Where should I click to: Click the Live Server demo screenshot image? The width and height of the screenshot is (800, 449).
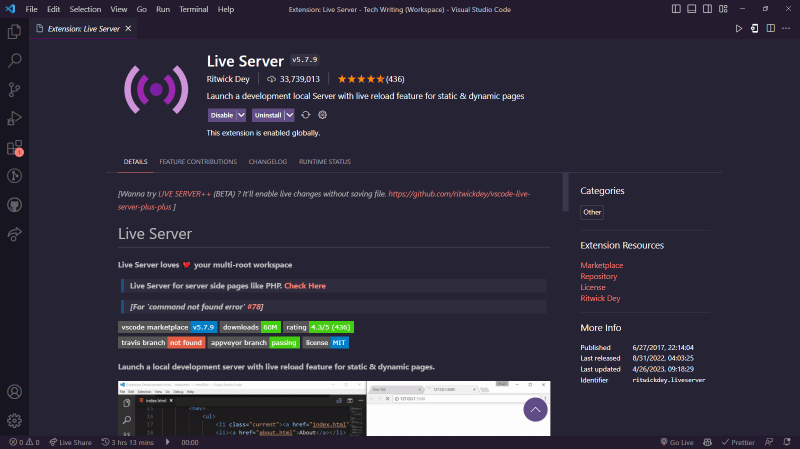tap(334, 408)
